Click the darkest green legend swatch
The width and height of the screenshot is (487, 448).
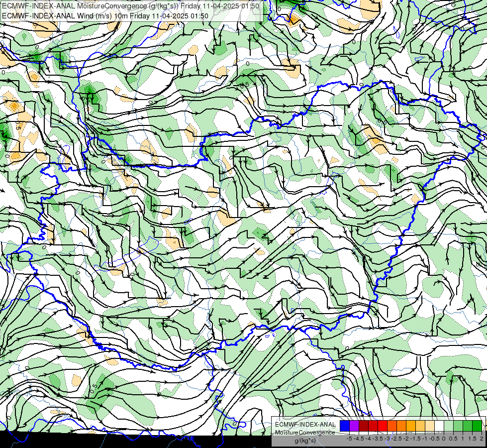(477, 426)
